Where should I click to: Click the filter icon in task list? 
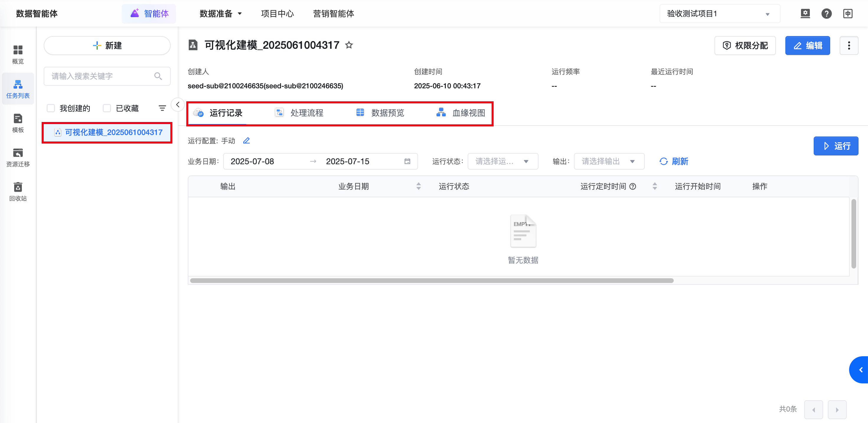coord(162,108)
